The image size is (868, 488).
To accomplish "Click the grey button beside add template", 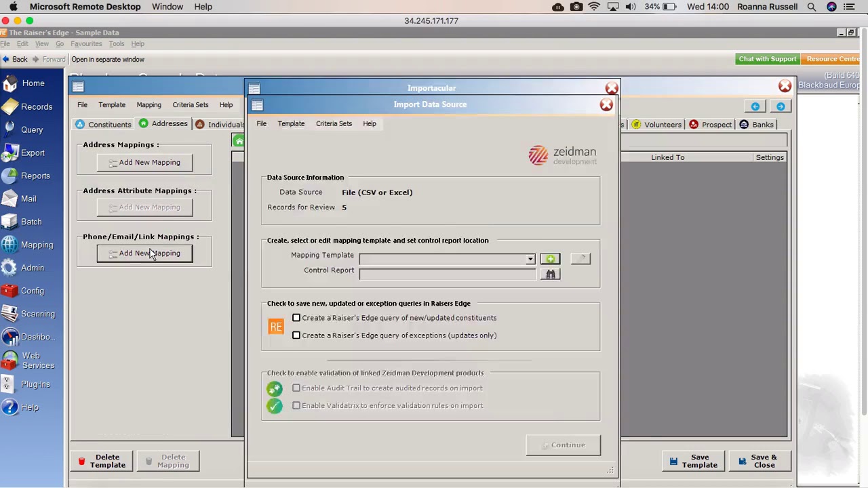I will [x=580, y=259].
